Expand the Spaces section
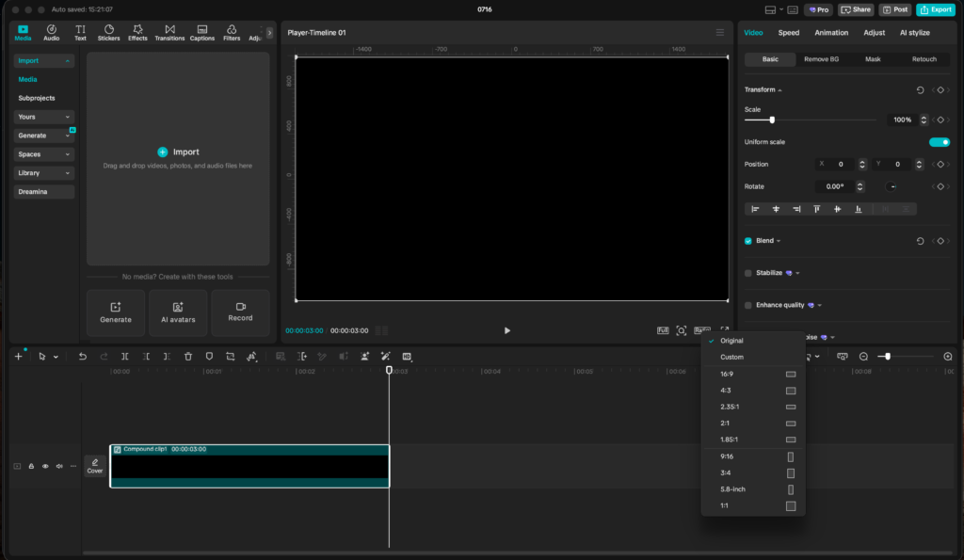The width and height of the screenshot is (964, 560). click(x=43, y=154)
